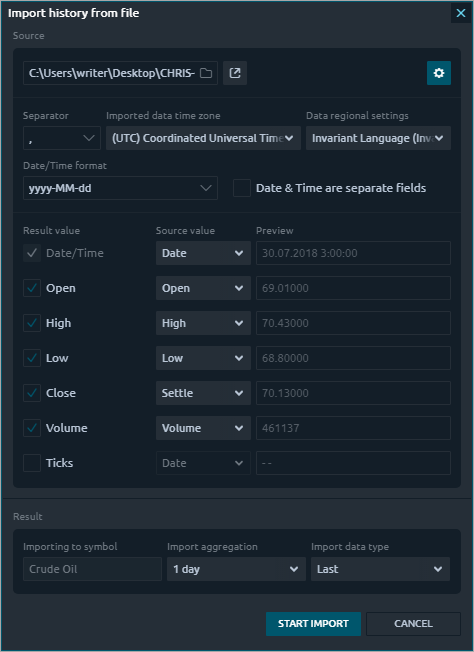474x652 pixels.
Task: Expand the High source value dropdown
Action: tap(203, 323)
